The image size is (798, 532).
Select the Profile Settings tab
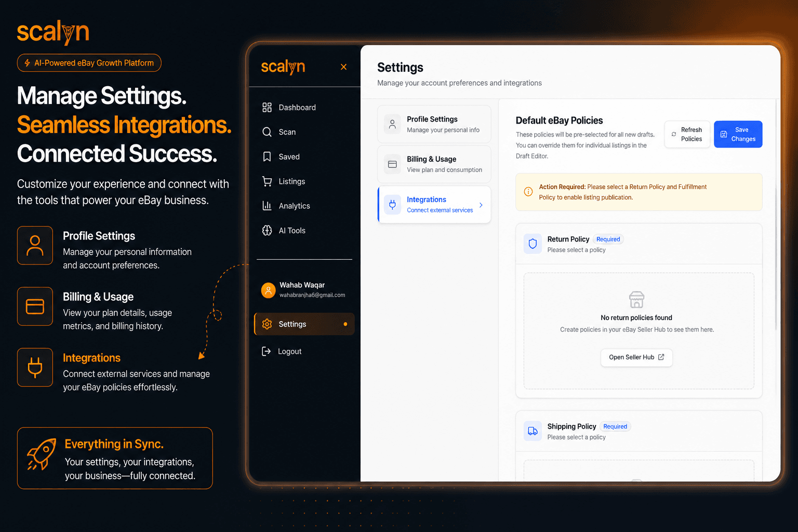(x=434, y=124)
